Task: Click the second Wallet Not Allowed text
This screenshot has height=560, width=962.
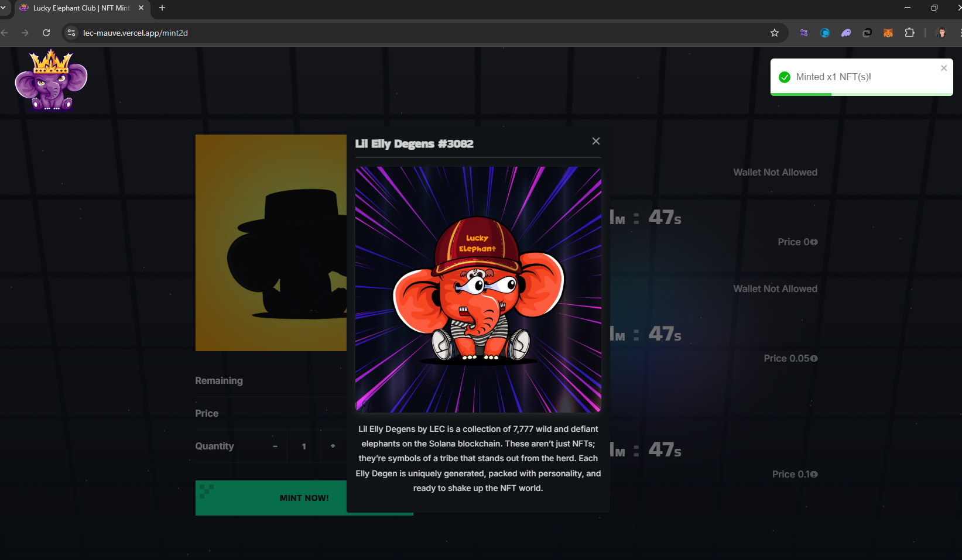Action: (x=775, y=288)
